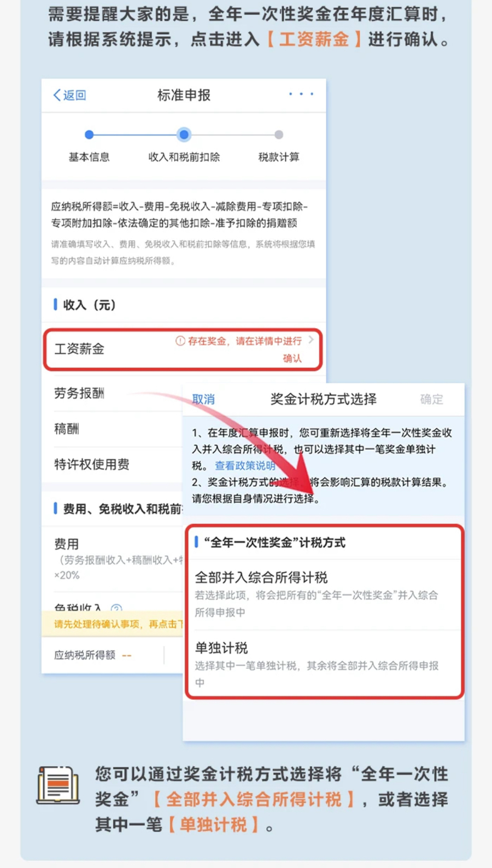Open the 特许权使用费 row
This screenshot has width=492, height=868.
click(x=113, y=464)
